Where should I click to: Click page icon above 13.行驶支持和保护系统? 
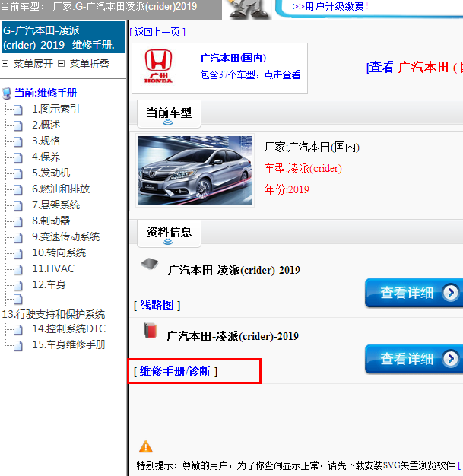click(x=18, y=300)
